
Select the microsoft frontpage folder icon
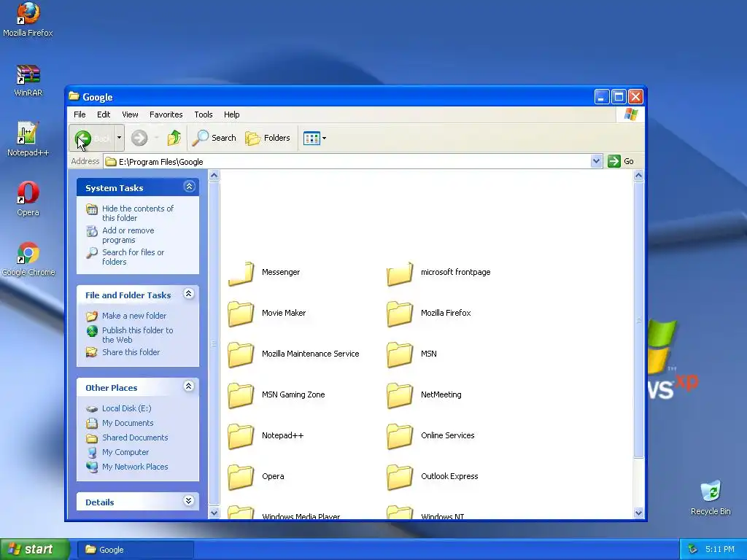coord(400,273)
